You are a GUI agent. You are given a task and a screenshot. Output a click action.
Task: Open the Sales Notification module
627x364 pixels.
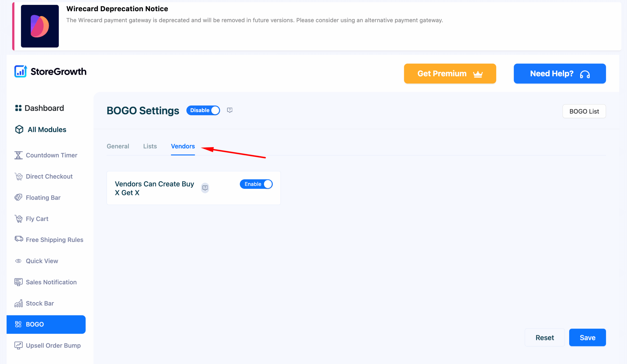click(x=46, y=282)
